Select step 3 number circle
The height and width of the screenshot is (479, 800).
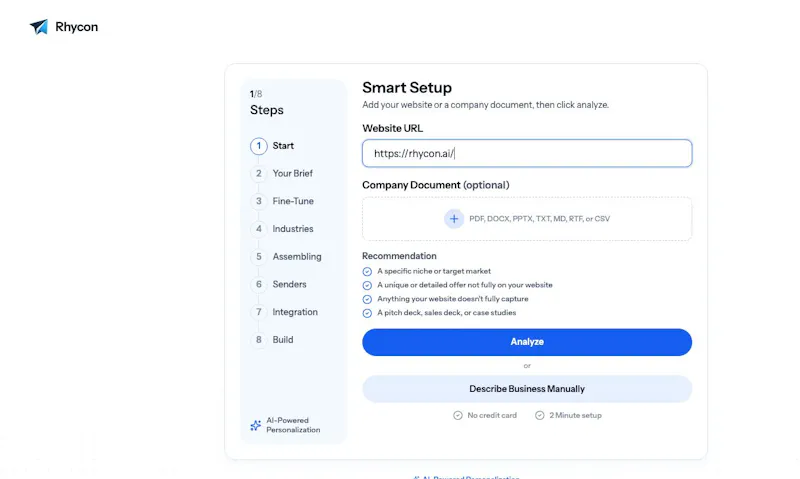(x=259, y=201)
